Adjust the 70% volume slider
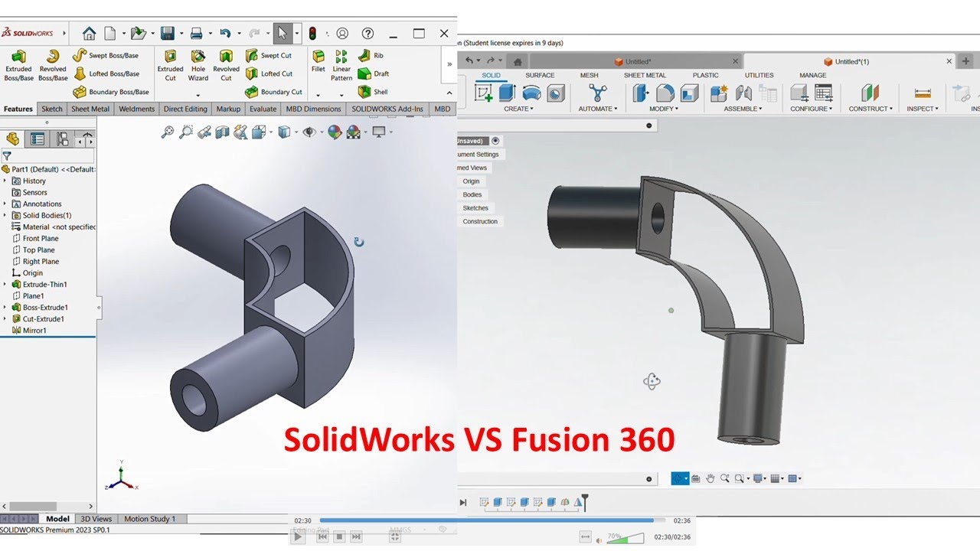This screenshot has width=980, height=551. [626, 539]
